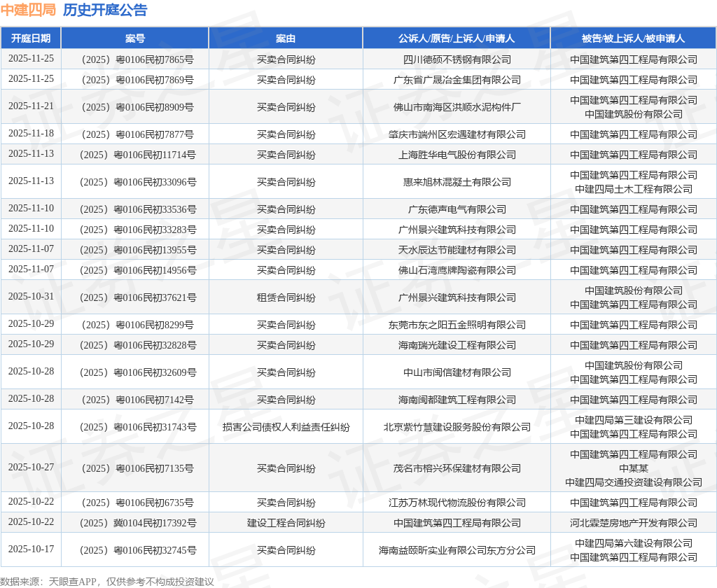
Task: Click the 公诉人/原告/上诉人/申请人 header
Action: [x=457, y=38]
